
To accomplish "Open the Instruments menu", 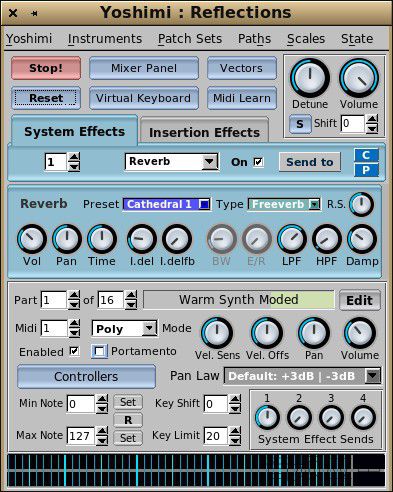I will point(105,39).
